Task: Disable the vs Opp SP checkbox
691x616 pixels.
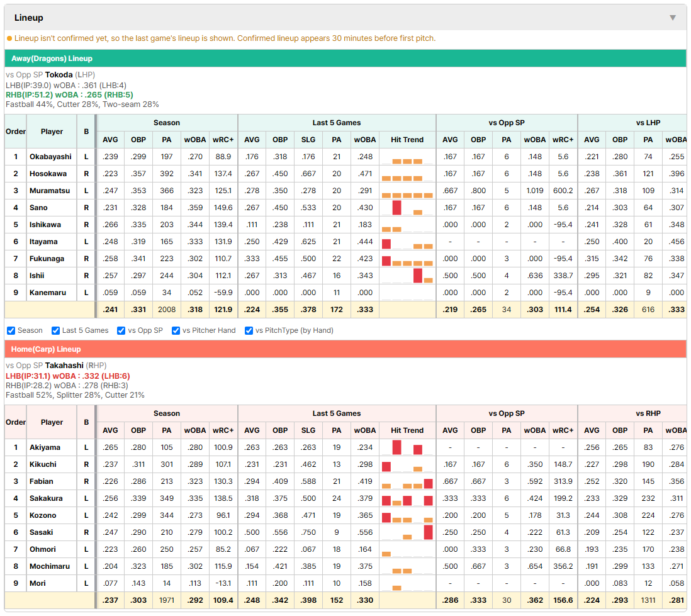Action: click(121, 330)
